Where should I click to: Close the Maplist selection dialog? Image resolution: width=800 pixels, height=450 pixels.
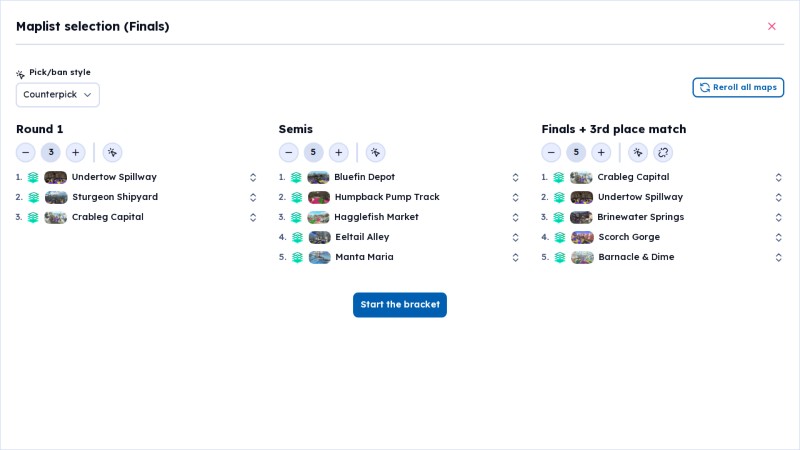[771, 27]
